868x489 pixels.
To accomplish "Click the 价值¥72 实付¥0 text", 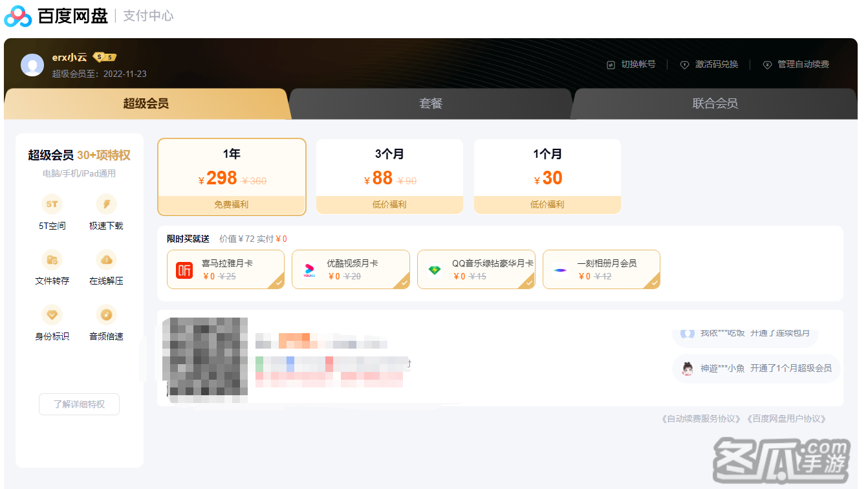I will 253,239.
